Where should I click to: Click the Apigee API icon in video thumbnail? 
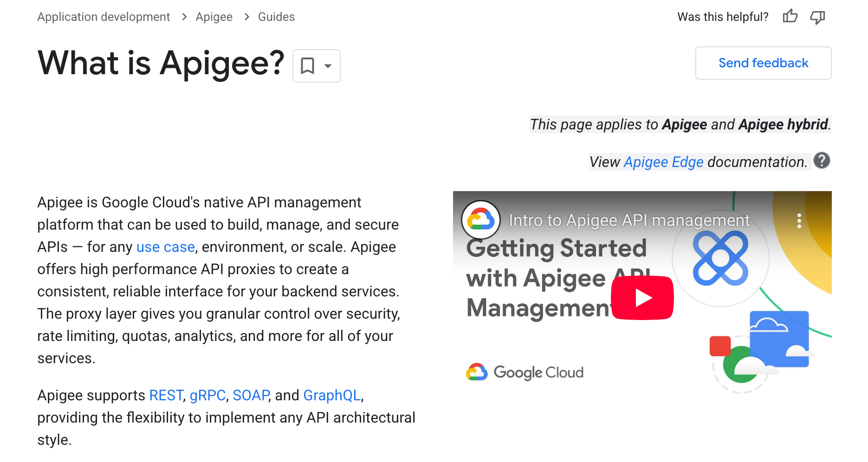coord(720,258)
